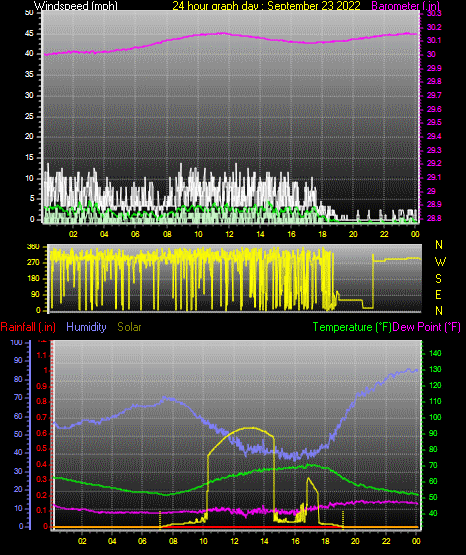Screen dimensions: 466x555
Task: Click the 28.8 barometer axis value
Action: click(x=434, y=218)
